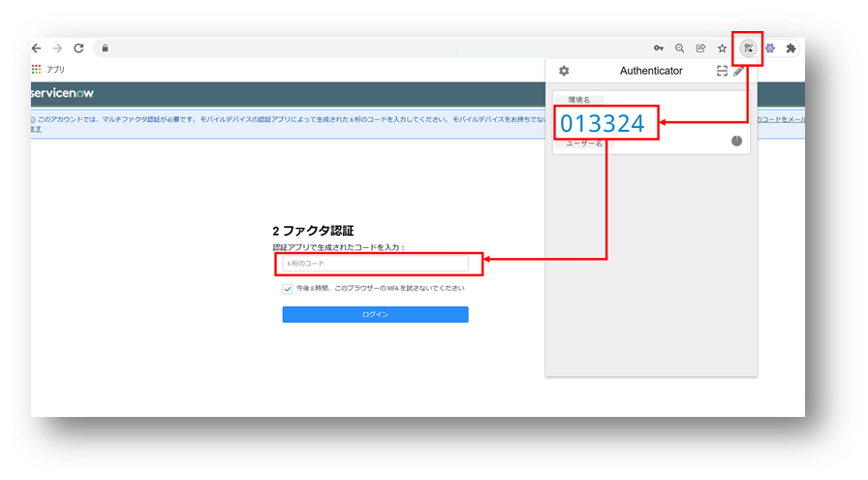Click the 2 ファクタ認証 heading
The width and height of the screenshot is (868, 480).
[313, 231]
